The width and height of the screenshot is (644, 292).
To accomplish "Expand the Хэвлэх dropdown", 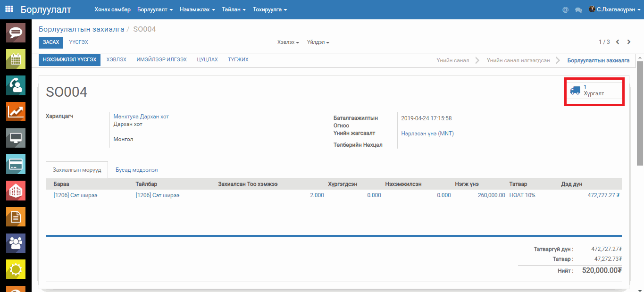I will pos(288,42).
